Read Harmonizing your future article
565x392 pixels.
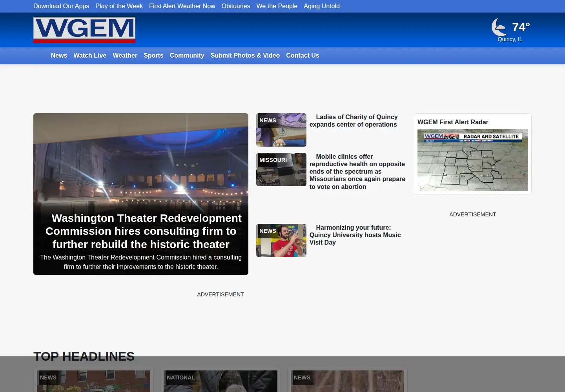(x=355, y=235)
